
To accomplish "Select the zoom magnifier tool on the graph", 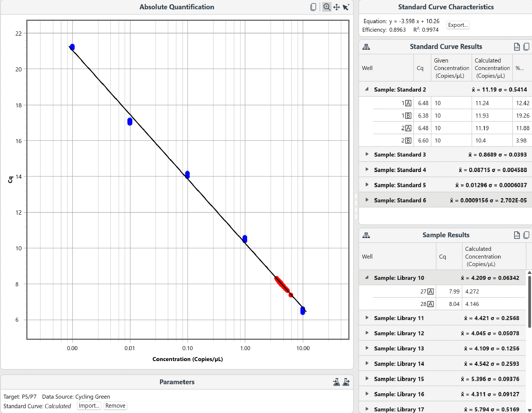I will (327, 7).
